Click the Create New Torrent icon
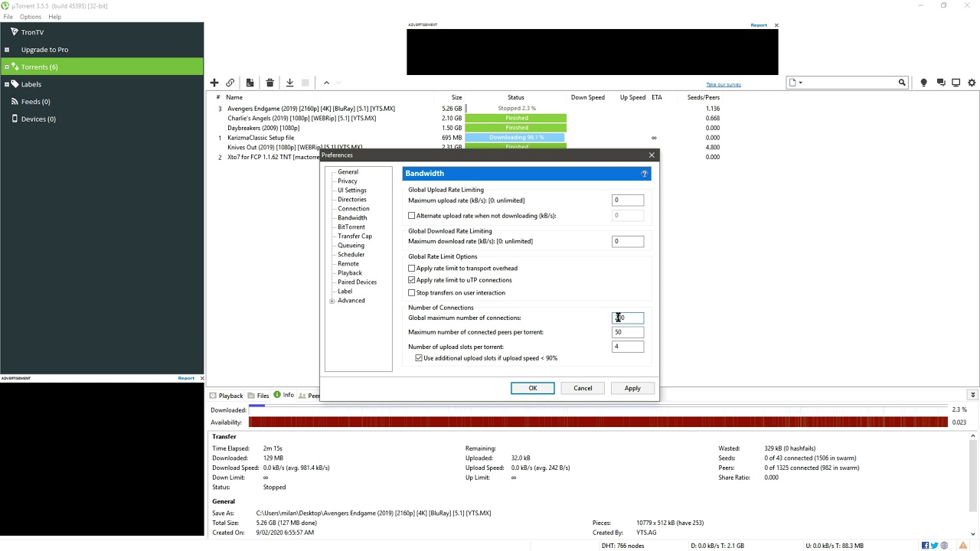 (250, 83)
